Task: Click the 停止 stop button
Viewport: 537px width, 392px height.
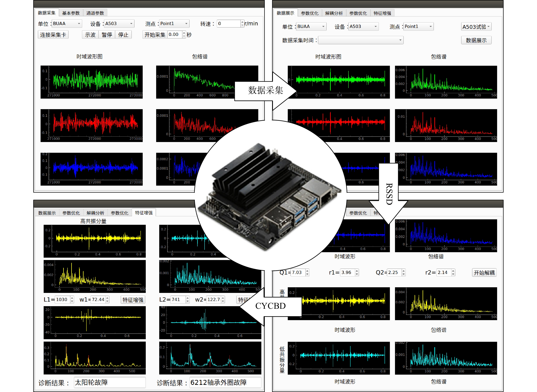Action: coord(123,35)
